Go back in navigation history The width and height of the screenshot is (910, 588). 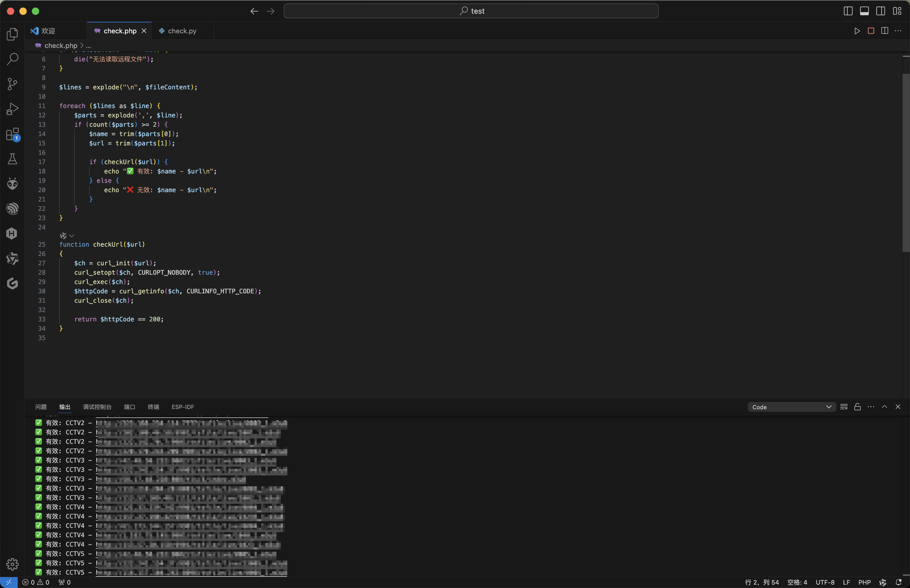tap(254, 11)
